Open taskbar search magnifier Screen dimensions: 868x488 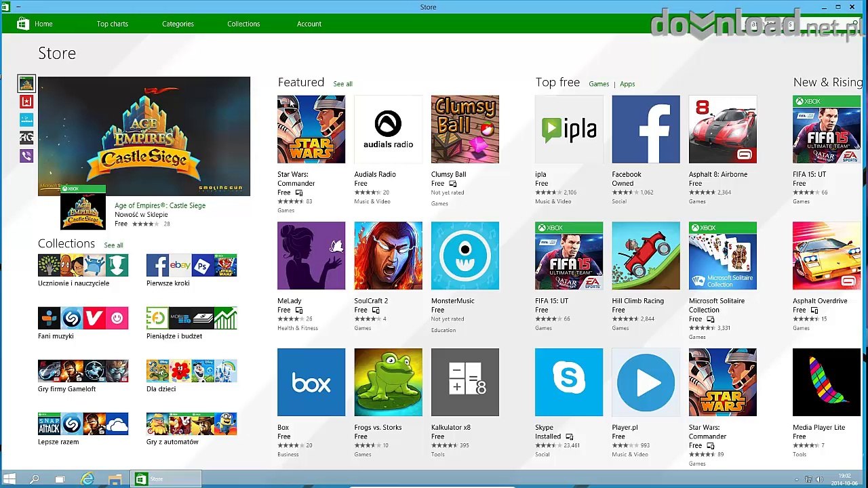tap(35, 479)
